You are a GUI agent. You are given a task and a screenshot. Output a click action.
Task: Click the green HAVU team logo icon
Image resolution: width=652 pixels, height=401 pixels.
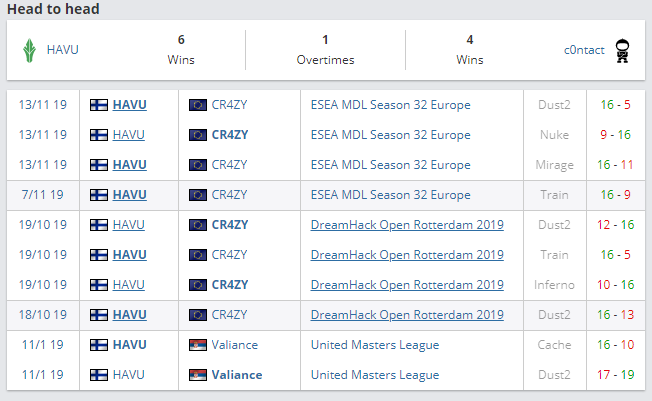click(x=30, y=49)
